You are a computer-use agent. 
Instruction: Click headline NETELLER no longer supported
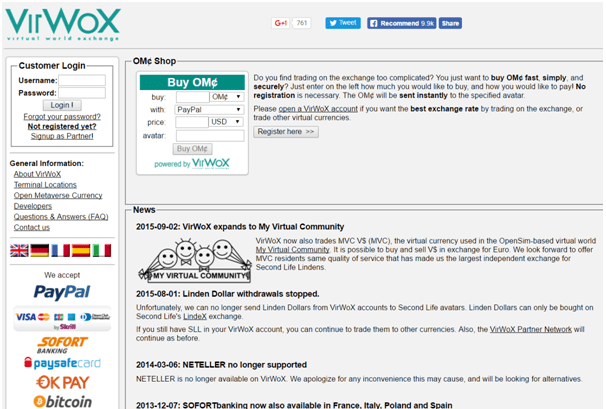point(221,365)
